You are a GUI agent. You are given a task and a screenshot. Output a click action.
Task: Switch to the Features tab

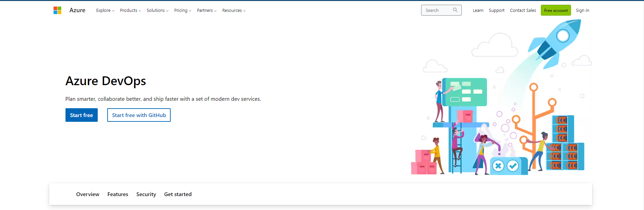coord(118,194)
